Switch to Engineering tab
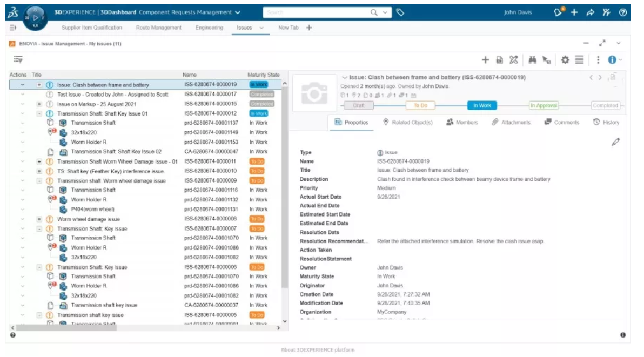This screenshot has height=357, width=644. click(209, 28)
